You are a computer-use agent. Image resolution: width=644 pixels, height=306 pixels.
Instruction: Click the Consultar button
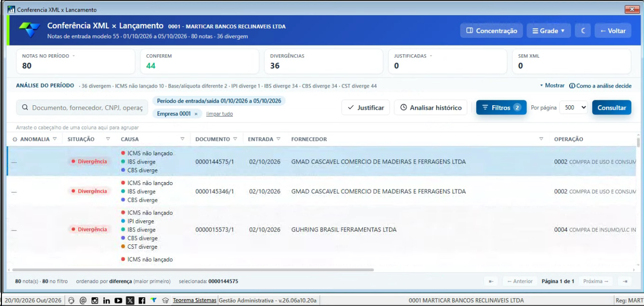point(612,108)
